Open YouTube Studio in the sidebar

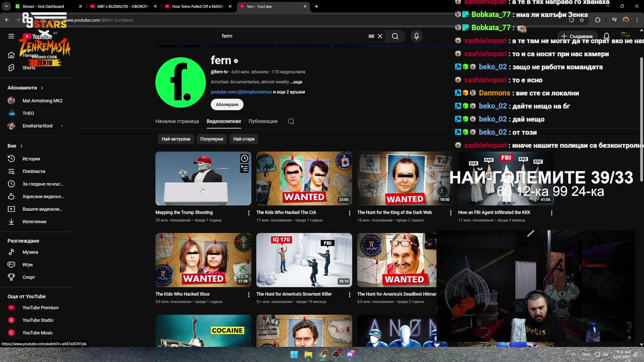click(x=36, y=320)
